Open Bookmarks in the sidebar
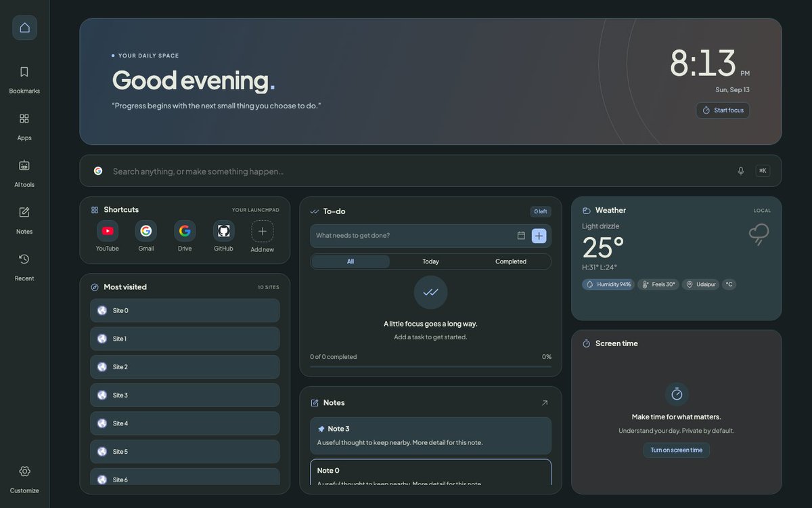Image resolution: width=812 pixels, height=508 pixels. tap(24, 79)
